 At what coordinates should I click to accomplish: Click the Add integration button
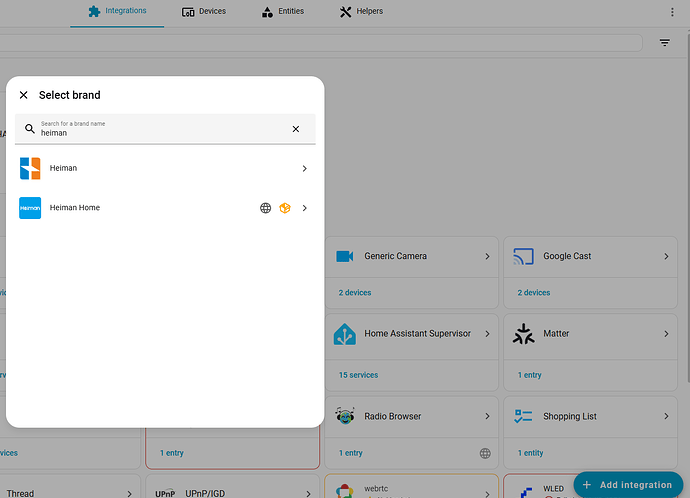pyautogui.click(x=628, y=485)
